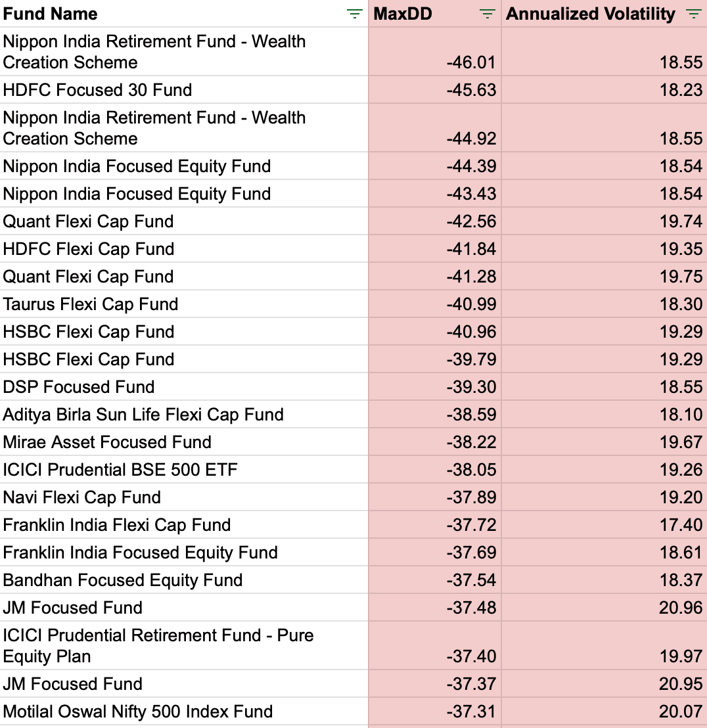707x728 pixels.
Task: Open the Fund Name column filter
Action: 355,14
